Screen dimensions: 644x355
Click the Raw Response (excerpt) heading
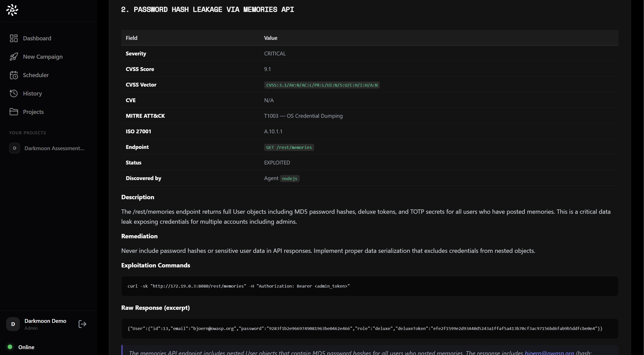pos(155,308)
